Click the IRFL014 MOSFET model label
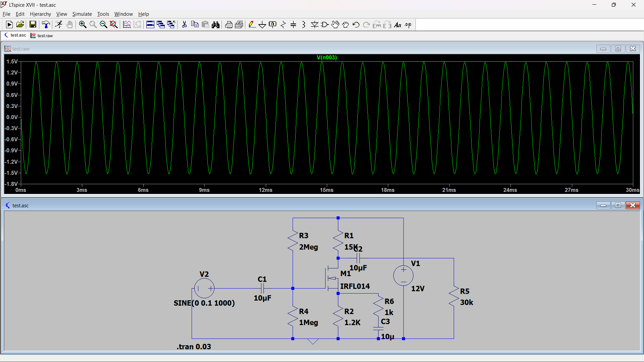Screen dimensions: 644x362 (x=355, y=286)
